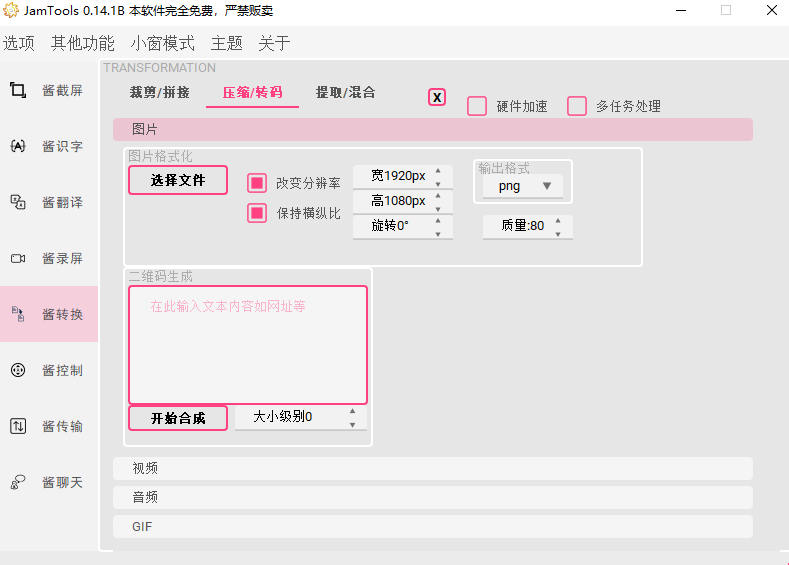The image size is (789, 565).
Task: Decrease the 大小级别0 size level
Action: pyautogui.click(x=352, y=425)
